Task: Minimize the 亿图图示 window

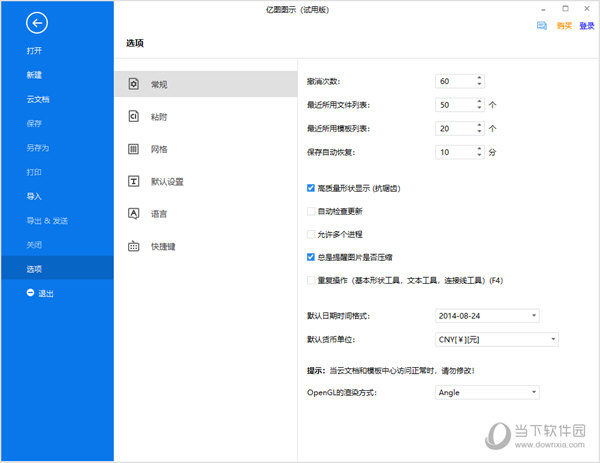Action: coord(543,9)
